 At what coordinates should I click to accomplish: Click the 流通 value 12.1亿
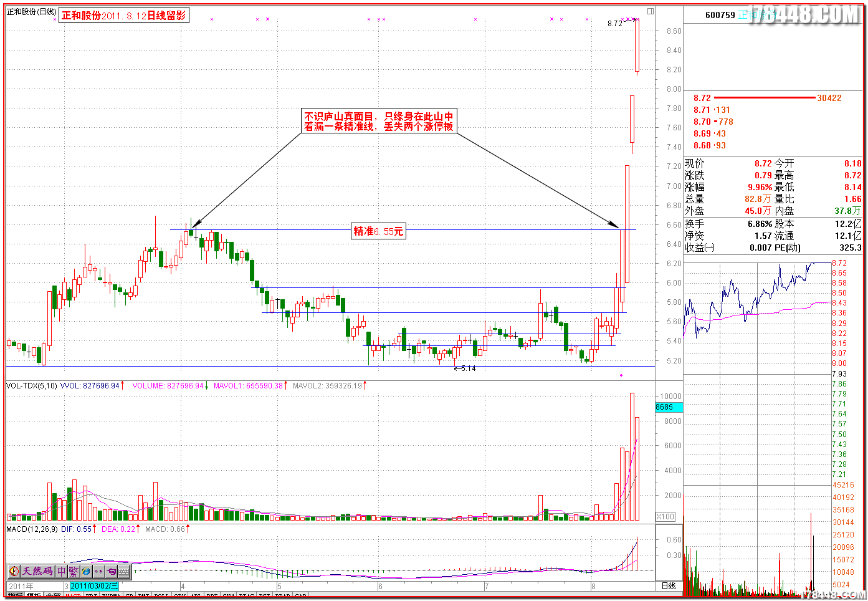click(849, 236)
